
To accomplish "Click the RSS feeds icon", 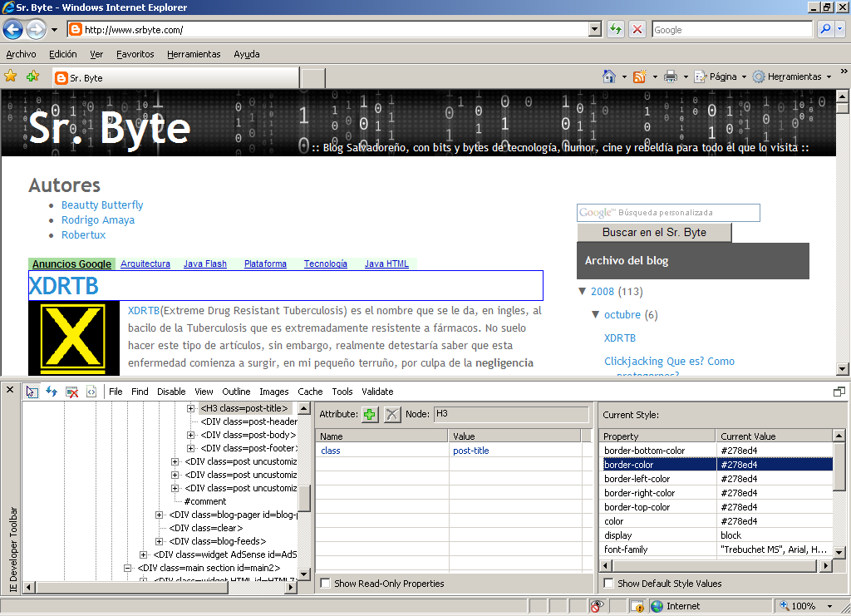I will point(640,76).
